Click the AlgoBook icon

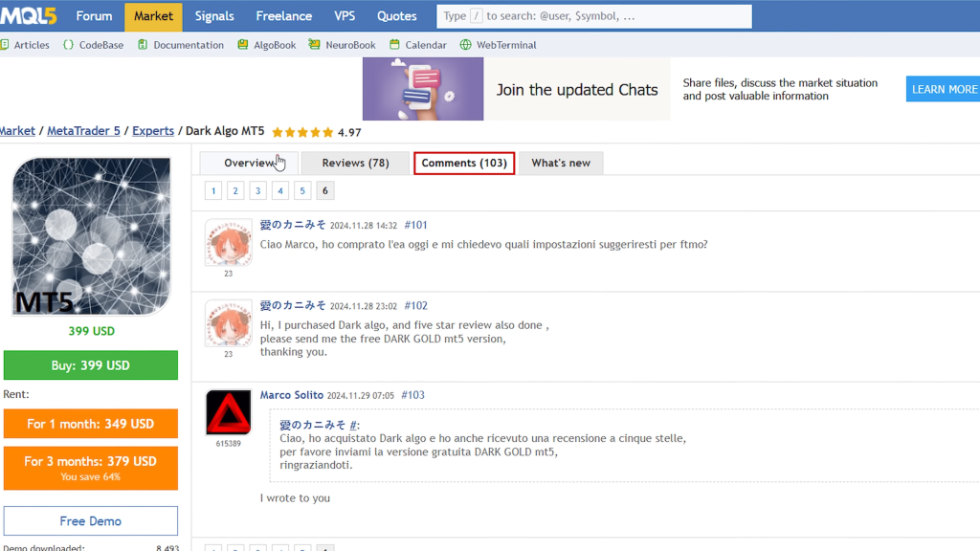tap(243, 45)
